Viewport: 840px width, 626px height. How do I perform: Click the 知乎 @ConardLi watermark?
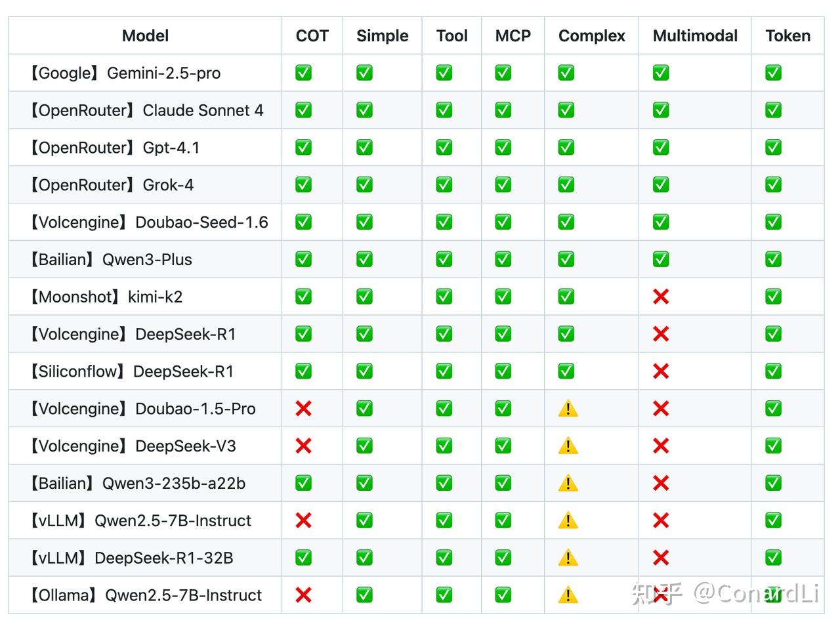coord(725,593)
